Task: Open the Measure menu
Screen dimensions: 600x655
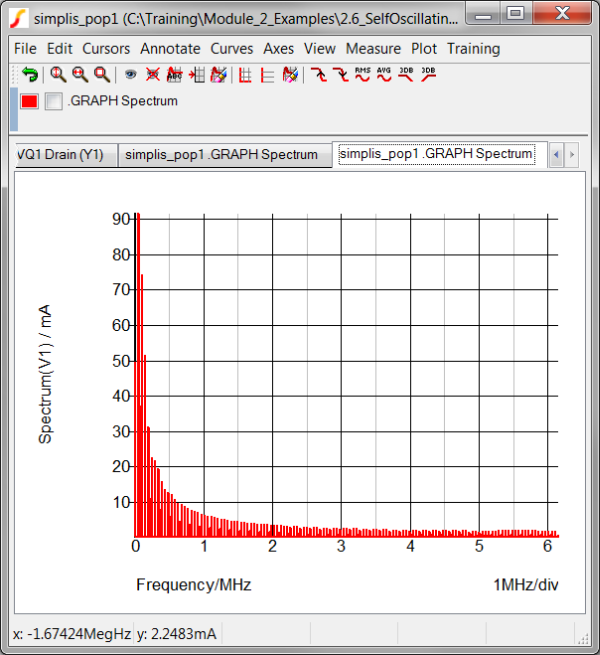Action: click(x=373, y=48)
